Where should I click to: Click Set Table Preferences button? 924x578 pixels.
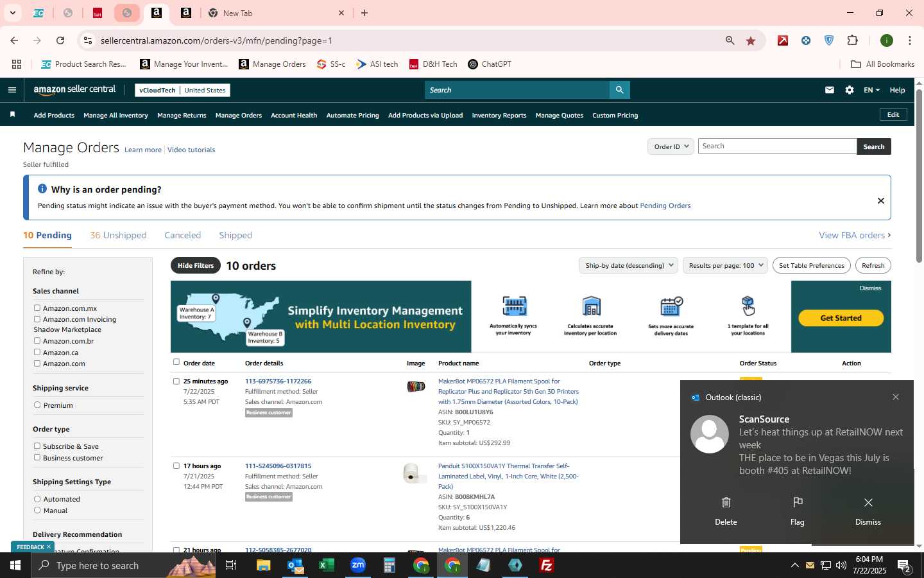pos(812,265)
